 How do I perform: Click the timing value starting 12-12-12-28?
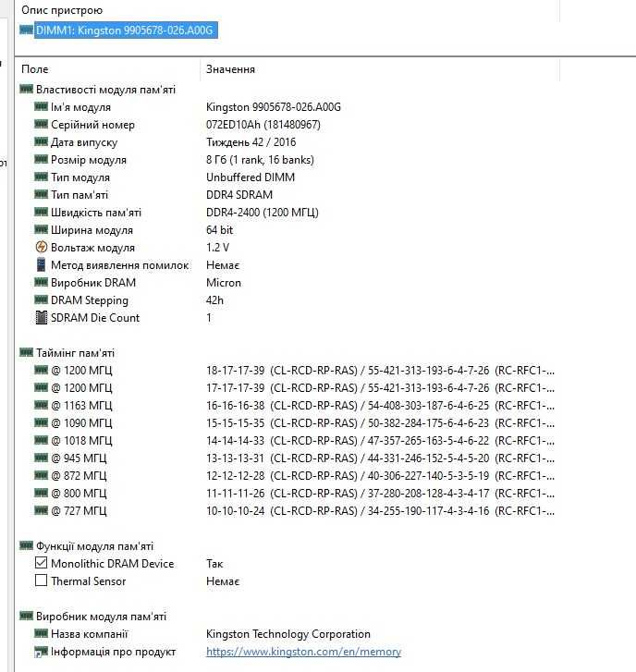click(x=380, y=476)
